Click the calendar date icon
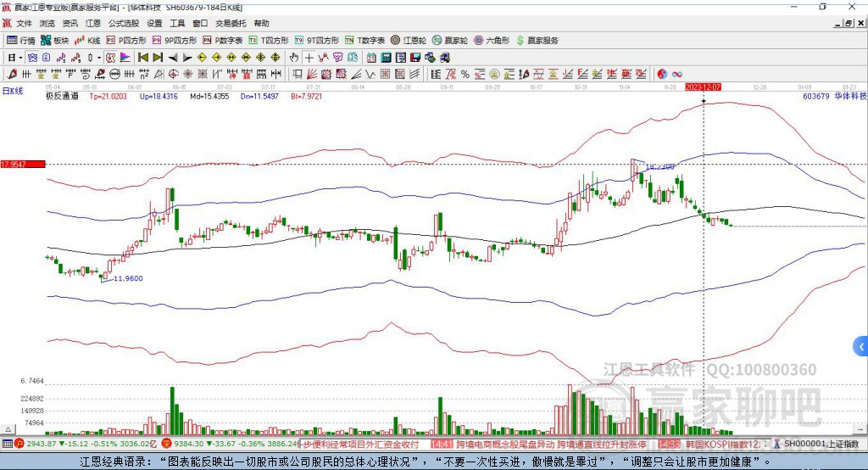 [x=371, y=58]
